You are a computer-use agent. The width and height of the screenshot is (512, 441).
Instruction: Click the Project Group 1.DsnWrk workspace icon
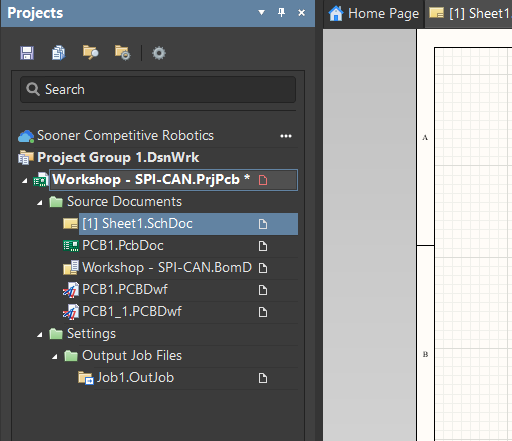[26, 158]
